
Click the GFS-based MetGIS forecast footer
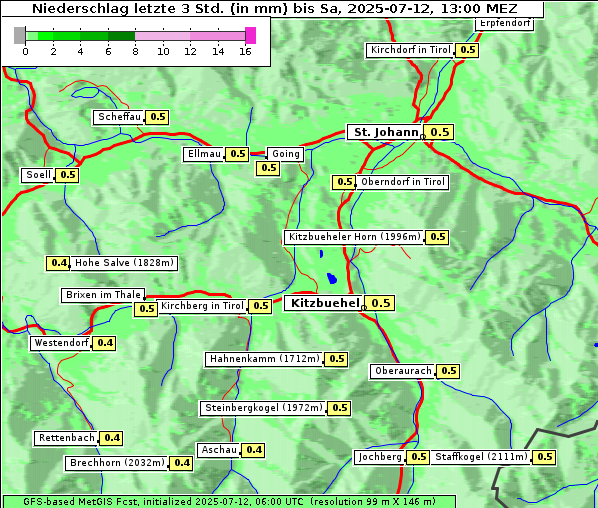(x=229, y=502)
